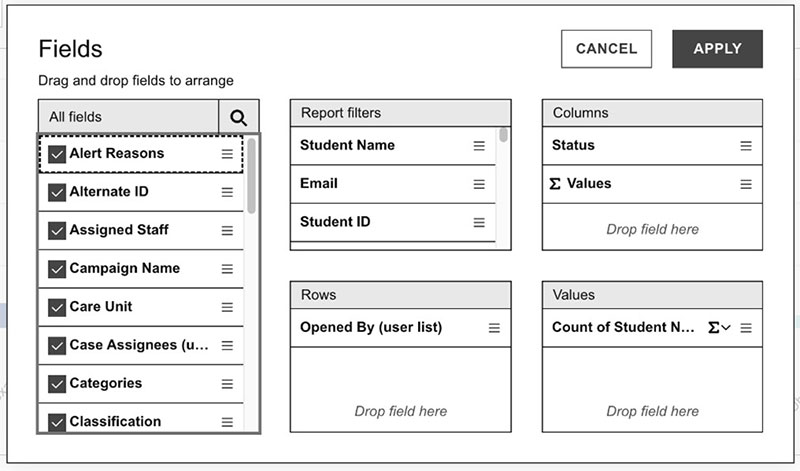
Task: Uncheck the Alternate ID checkbox
Action: click(x=57, y=192)
